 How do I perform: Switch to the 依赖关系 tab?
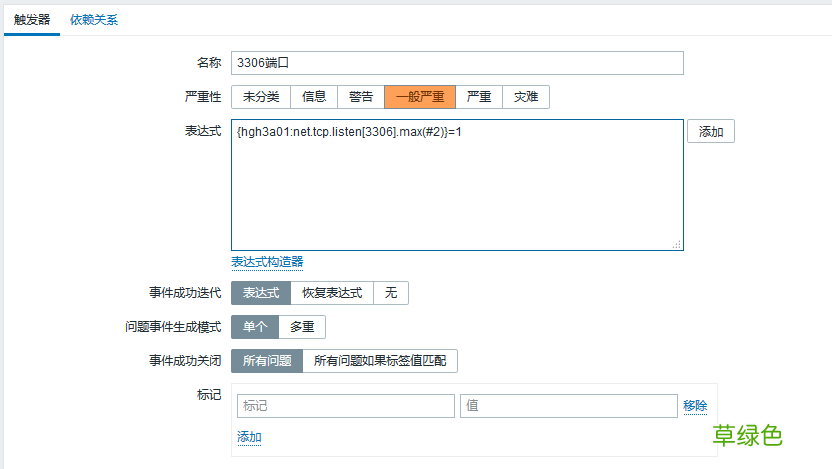[x=94, y=20]
